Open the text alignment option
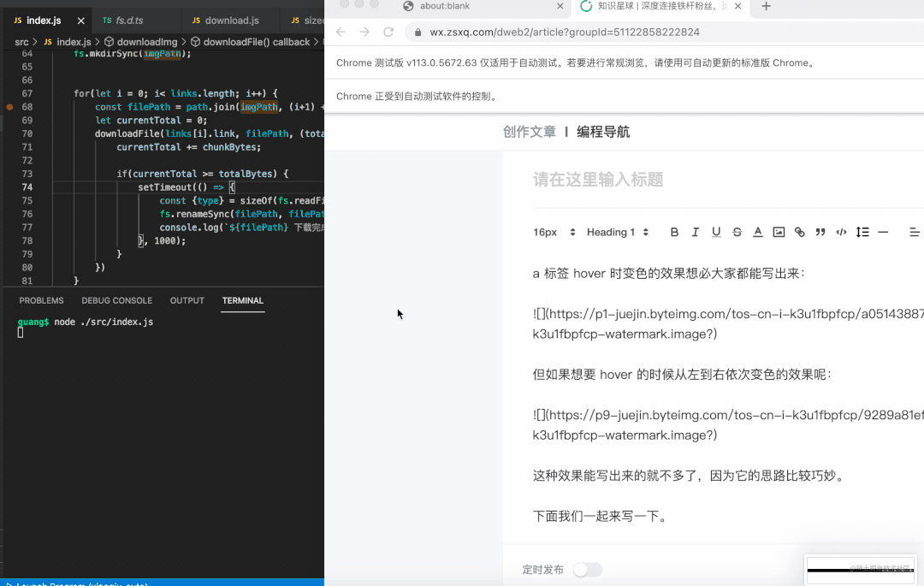The width and height of the screenshot is (924, 586). 914,232
